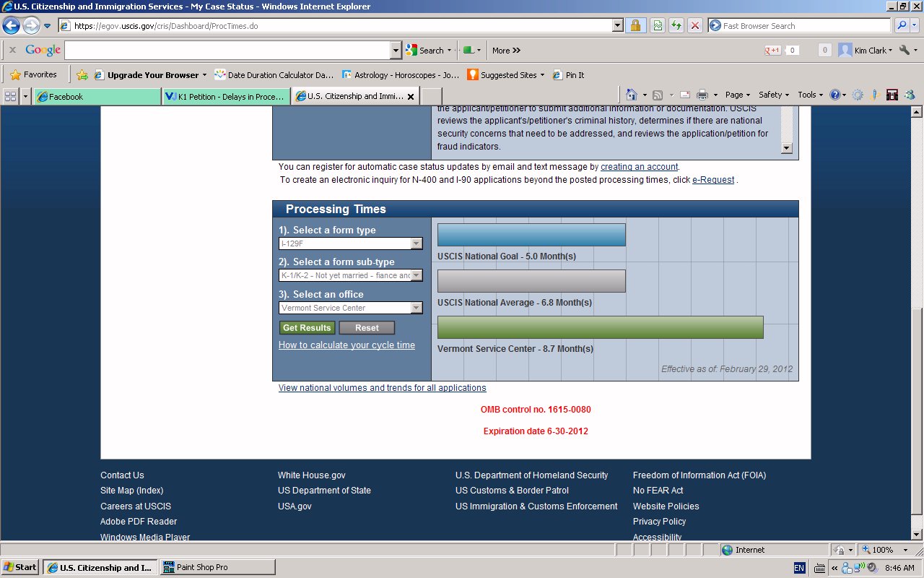Open the Recent Pages dropdown arrow
924x578 pixels.
[x=48, y=26]
